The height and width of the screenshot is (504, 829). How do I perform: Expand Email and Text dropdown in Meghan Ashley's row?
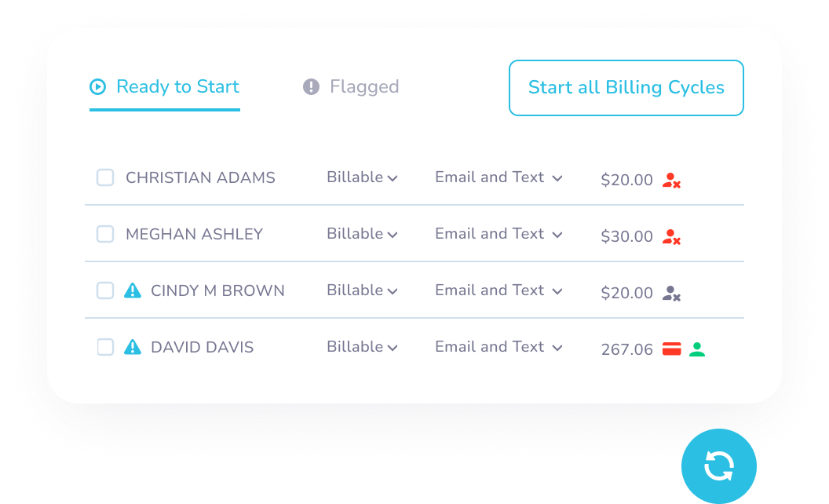pyautogui.click(x=498, y=234)
